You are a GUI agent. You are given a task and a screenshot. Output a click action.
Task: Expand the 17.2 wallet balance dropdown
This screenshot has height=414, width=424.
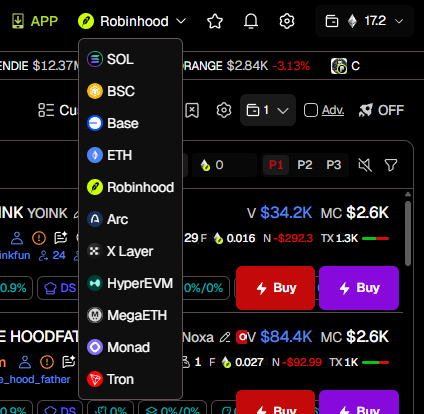364,21
